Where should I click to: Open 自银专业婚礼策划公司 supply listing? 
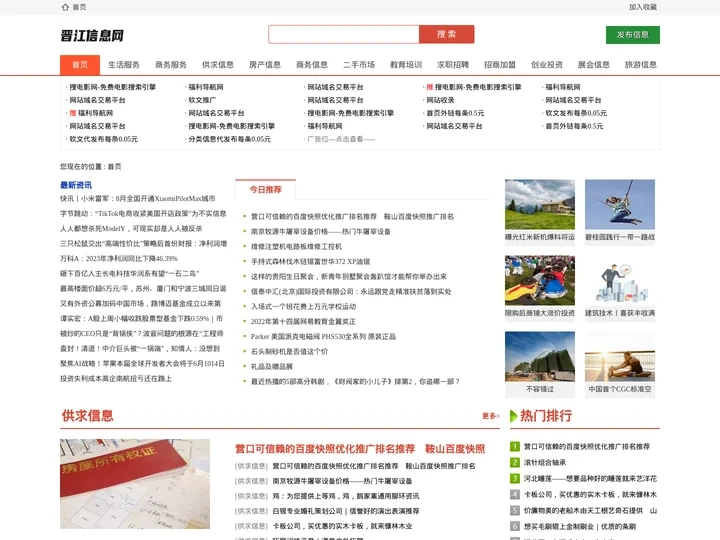345,511
